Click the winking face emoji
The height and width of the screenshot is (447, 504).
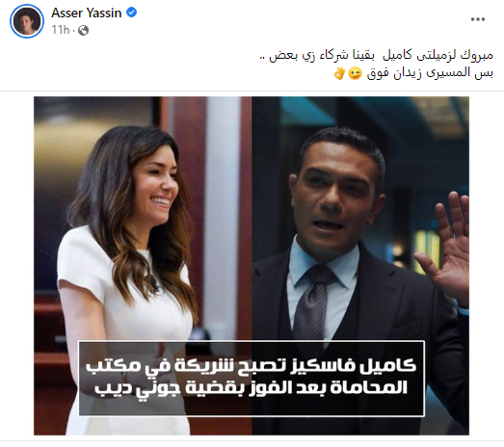(356, 74)
